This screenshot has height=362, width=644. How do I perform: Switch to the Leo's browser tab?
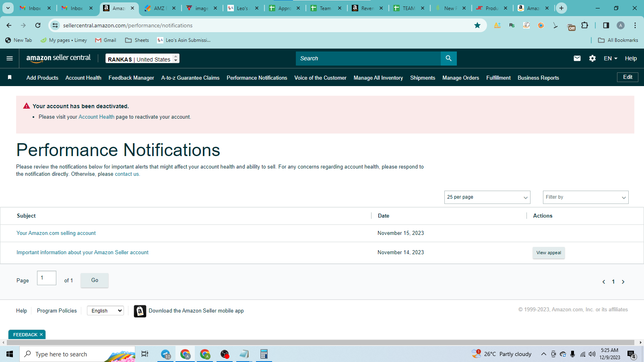[x=243, y=8]
